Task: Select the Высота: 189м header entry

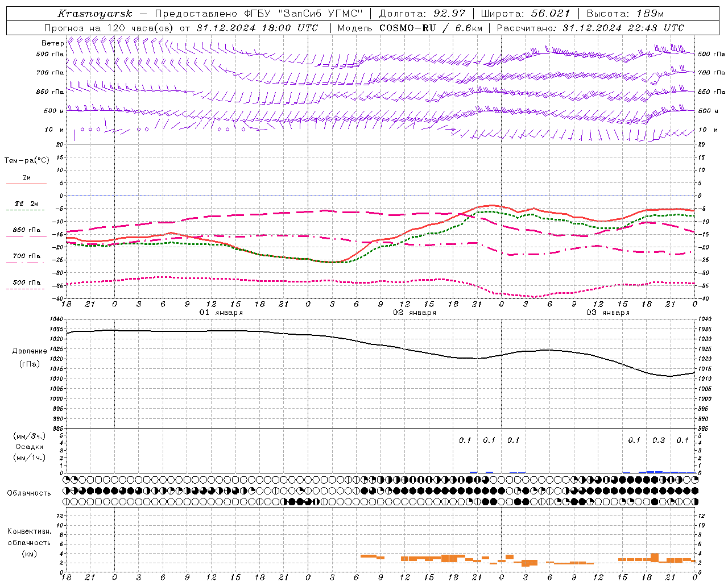Action: [625, 14]
